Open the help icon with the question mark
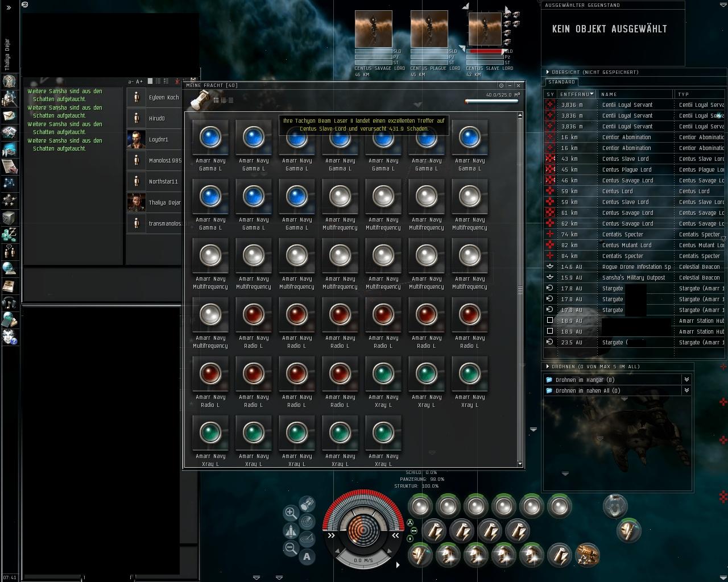 [x=10, y=336]
